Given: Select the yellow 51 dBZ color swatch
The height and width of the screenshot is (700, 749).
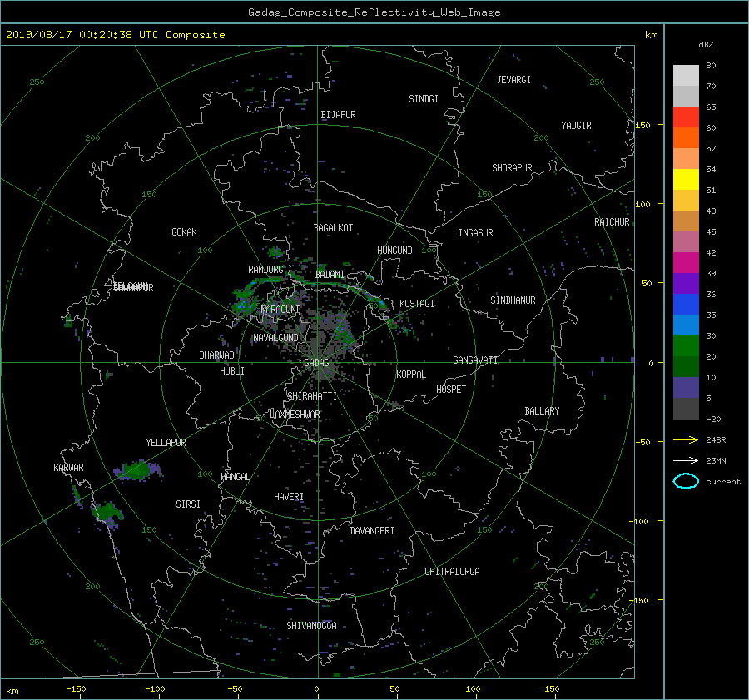Looking at the screenshot, I should pyautogui.click(x=686, y=180).
